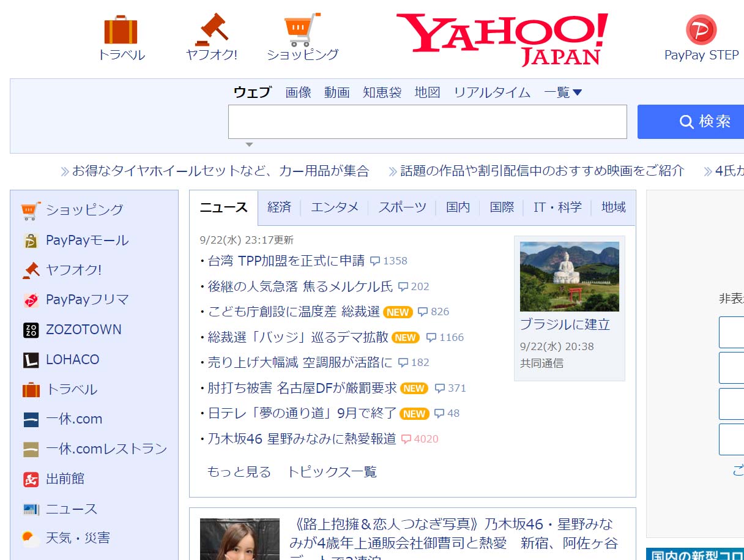The height and width of the screenshot is (560, 744).
Task: Open the 台湾 TPP加盟を正式に申請 headline
Action: tap(286, 261)
